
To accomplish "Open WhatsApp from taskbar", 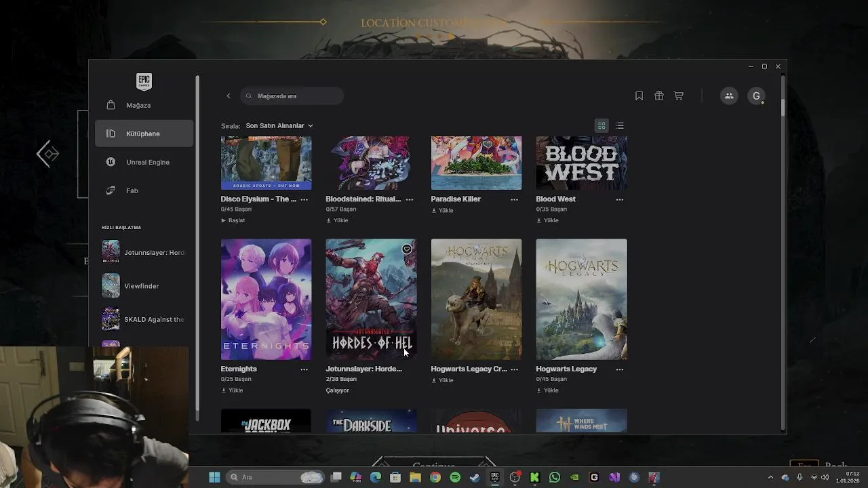I will (555, 477).
